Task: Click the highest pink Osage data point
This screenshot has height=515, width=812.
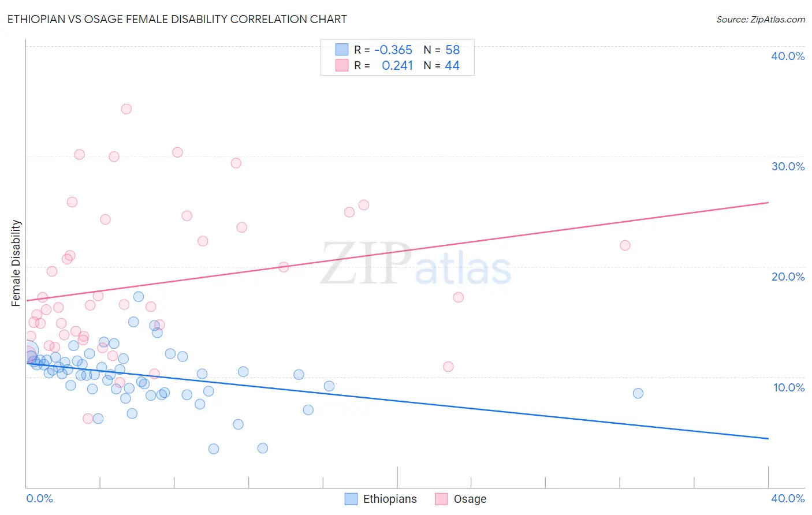Action: click(x=126, y=109)
